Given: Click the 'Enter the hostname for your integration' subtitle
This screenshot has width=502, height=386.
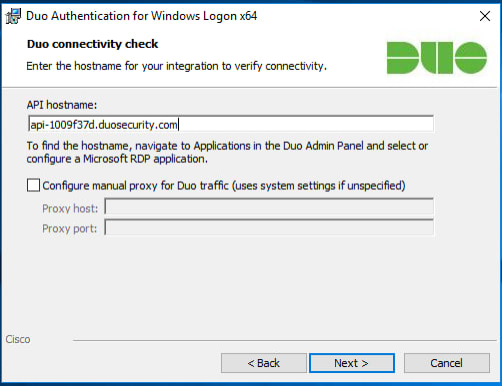Looking at the screenshot, I should click(176, 66).
